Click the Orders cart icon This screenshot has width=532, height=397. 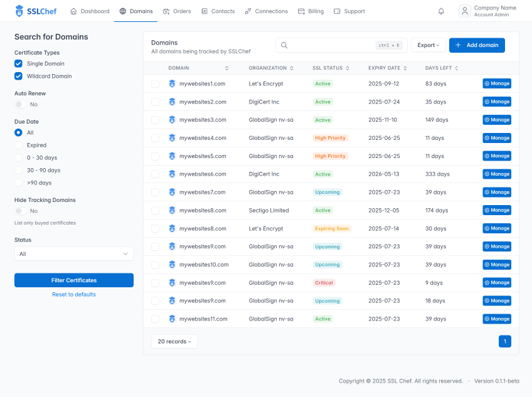pos(166,11)
